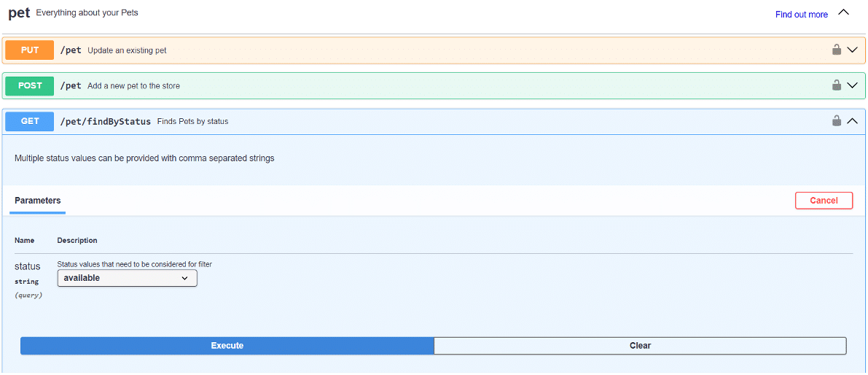868x375 pixels.
Task: Switch to the Parameters tab
Action: pyautogui.click(x=38, y=201)
